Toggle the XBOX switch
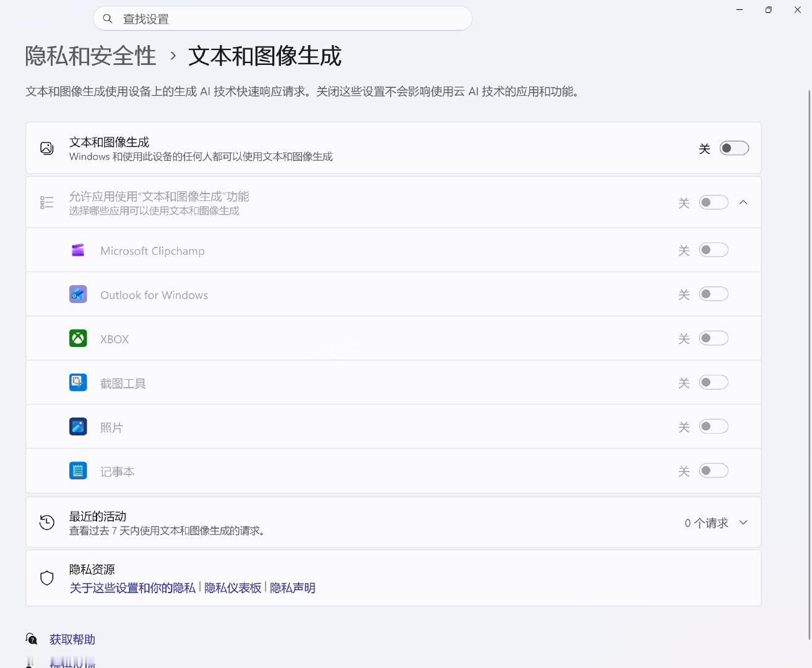Viewport: 812px width, 668px height. (x=714, y=338)
